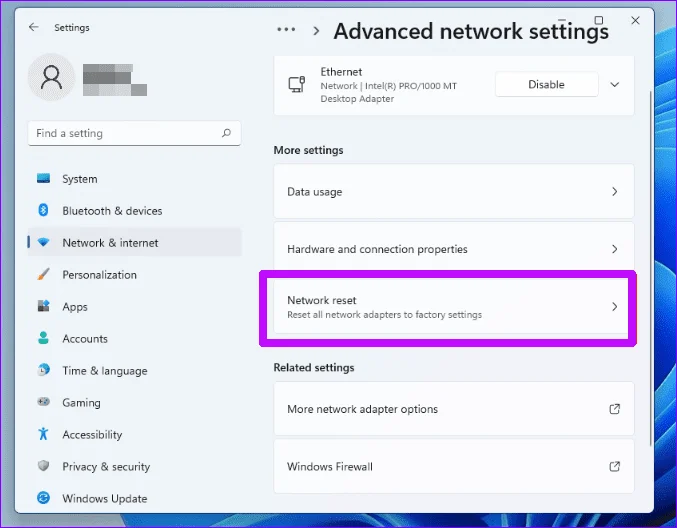Screen dimensions: 677x528
Task: Click the Accounts person icon
Action: (x=43, y=338)
